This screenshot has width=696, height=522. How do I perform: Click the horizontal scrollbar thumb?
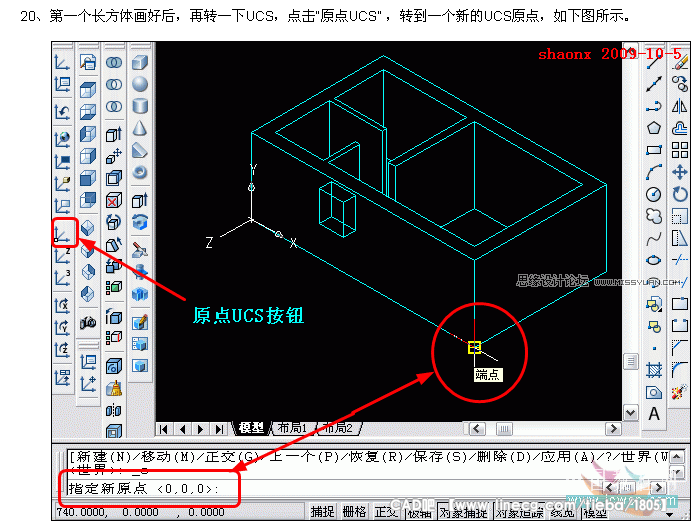[x=504, y=429]
